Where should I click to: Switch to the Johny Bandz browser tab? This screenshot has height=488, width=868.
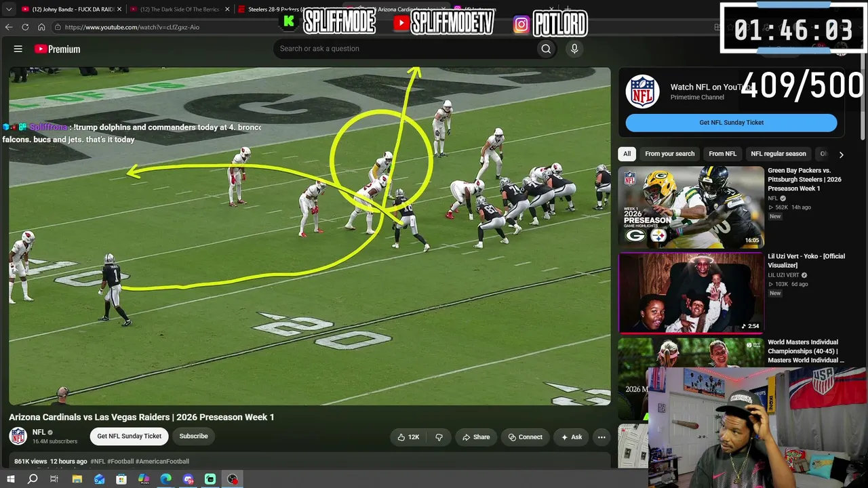68,9
